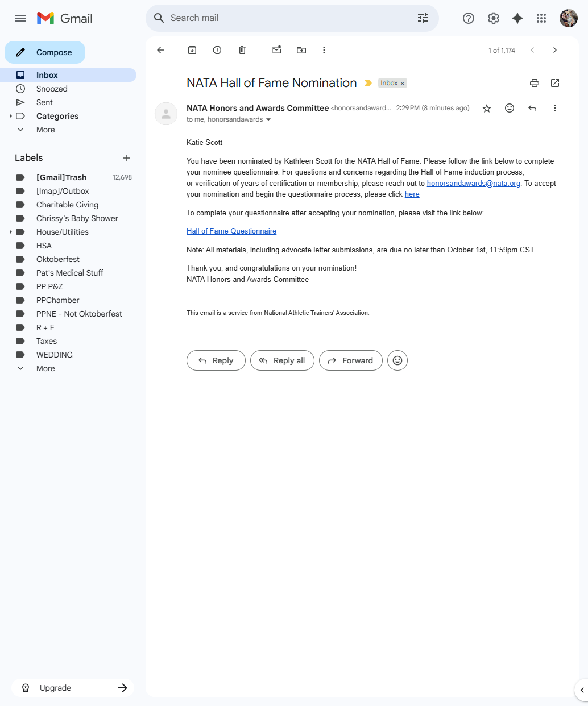Open the Inbox folder
The height and width of the screenshot is (706, 588).
pos(68,75)
